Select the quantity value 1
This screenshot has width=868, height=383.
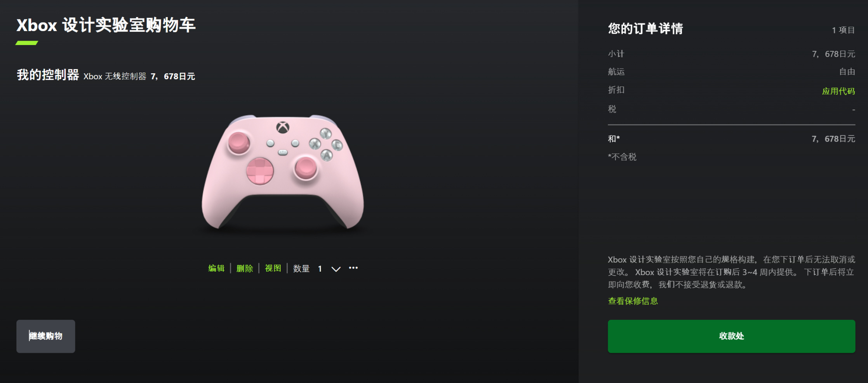tap(320, 269)
